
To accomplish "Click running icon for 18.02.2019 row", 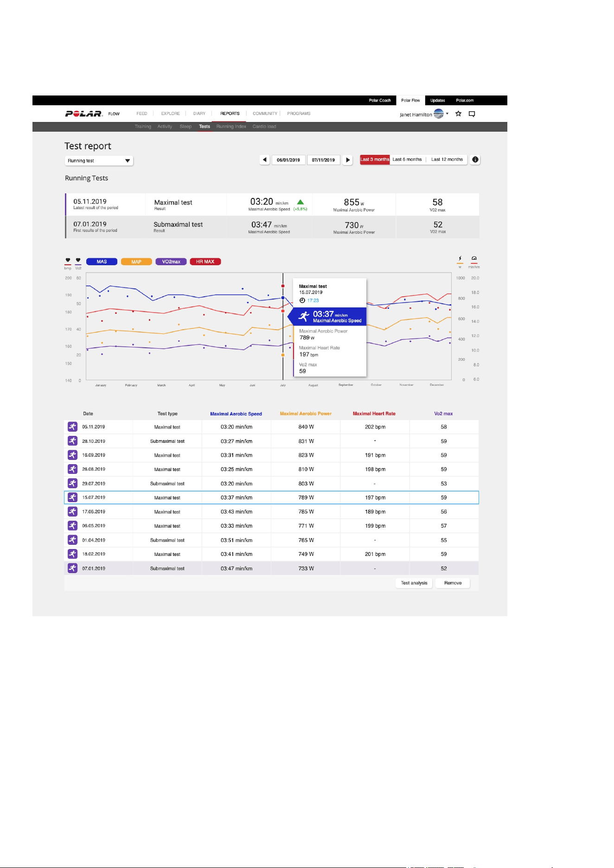I will (72, 554).
